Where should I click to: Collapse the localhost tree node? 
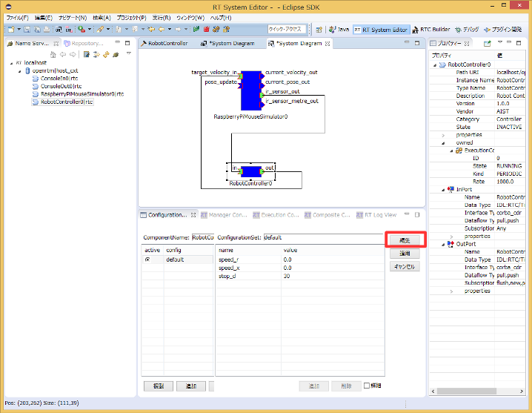[x=10, y=63]
